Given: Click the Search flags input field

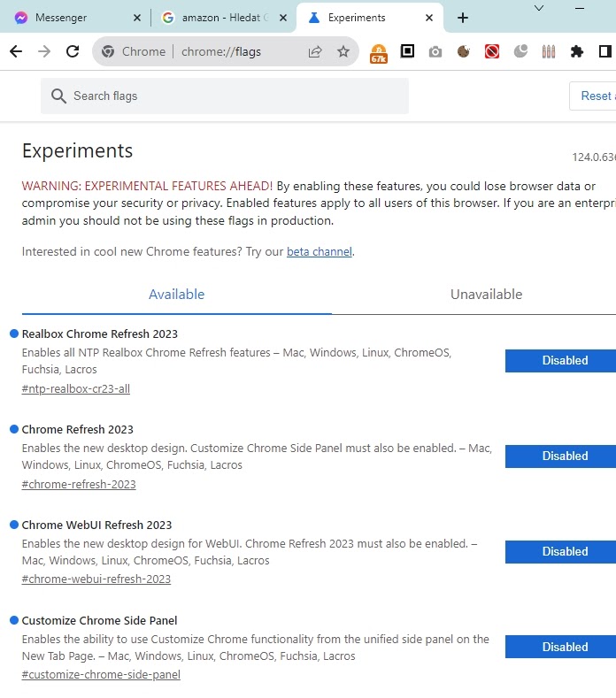Looking at the screenshot, I should 225,96.
